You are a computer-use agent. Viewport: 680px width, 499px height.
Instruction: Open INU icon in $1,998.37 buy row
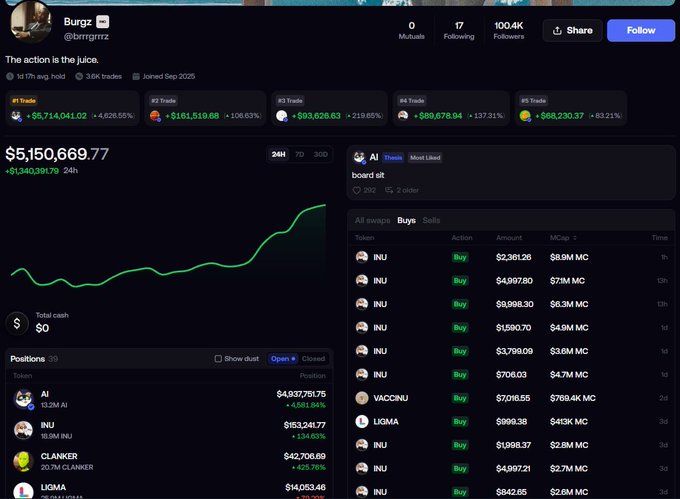pos(362,445)
